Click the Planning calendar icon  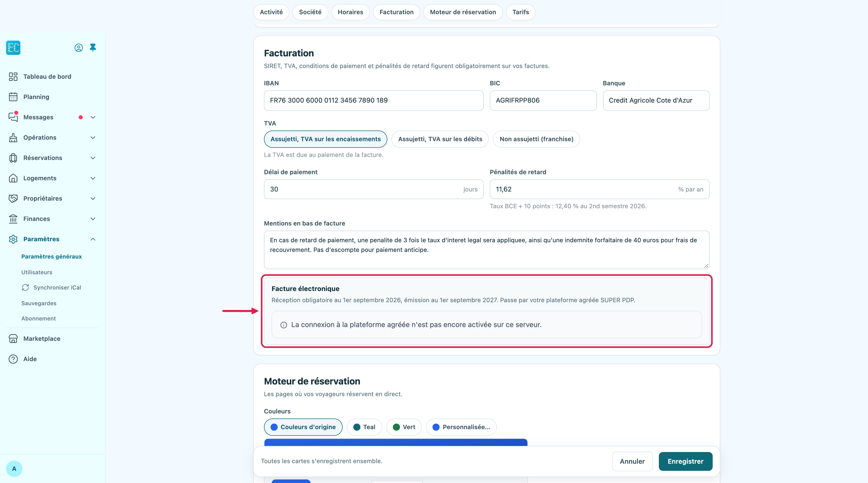coord(13,97)
